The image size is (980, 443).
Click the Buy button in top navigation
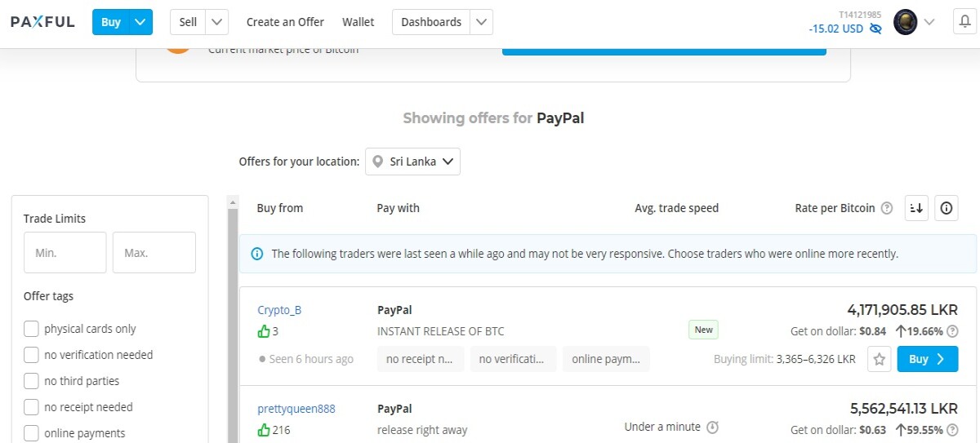[111, 22]
